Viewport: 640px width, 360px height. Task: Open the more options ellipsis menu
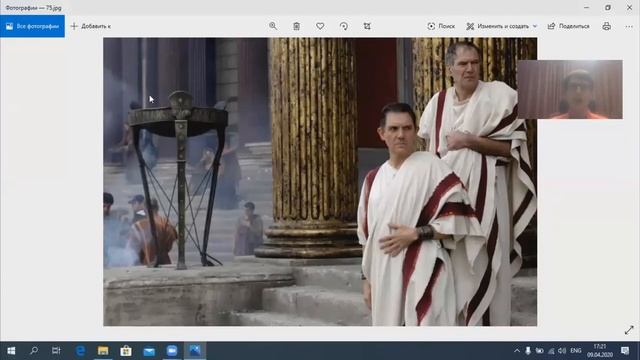[x=629, y=26]
